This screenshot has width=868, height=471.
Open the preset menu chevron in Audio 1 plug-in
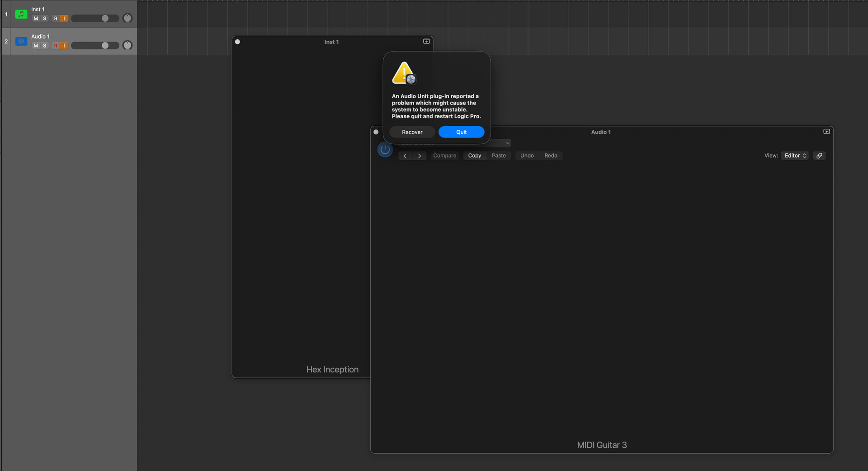[508, 143]
